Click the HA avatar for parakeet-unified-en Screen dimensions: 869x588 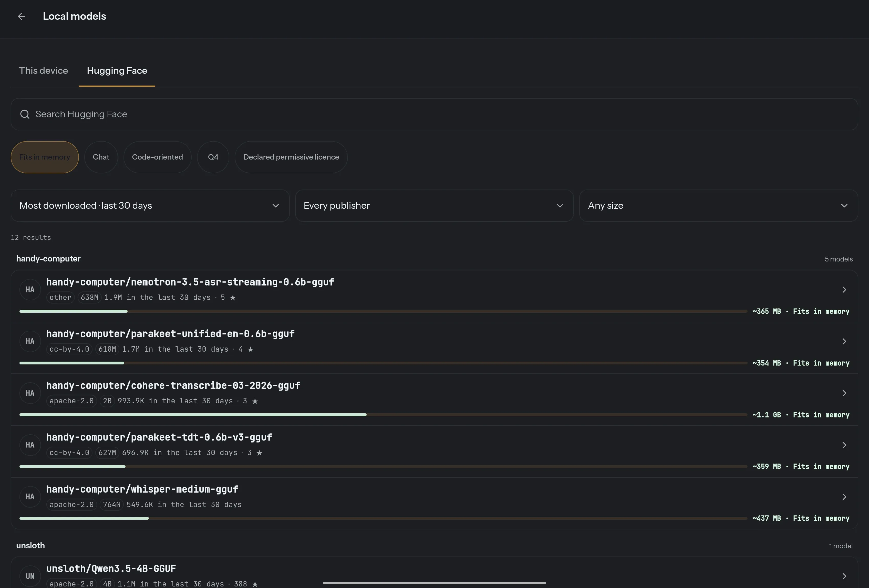point(30,341)
